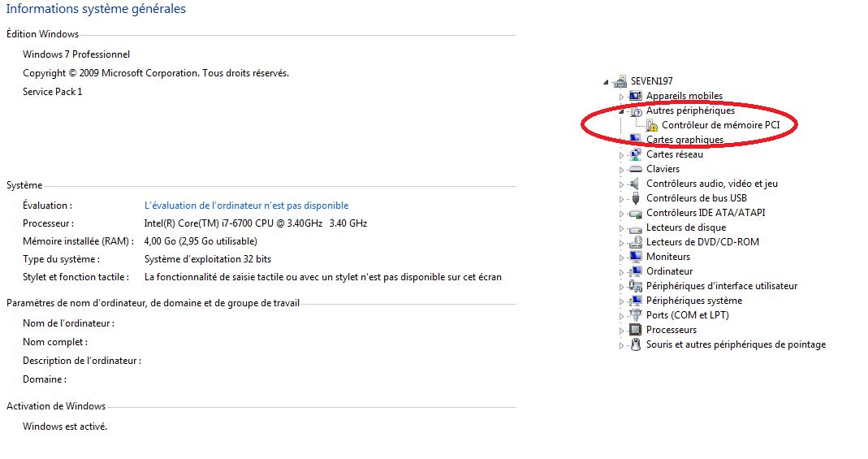Click the 4,00 Go (2,95 Go utilisable) value
Viewport: 868px width, 459px height.
(201, 241)
